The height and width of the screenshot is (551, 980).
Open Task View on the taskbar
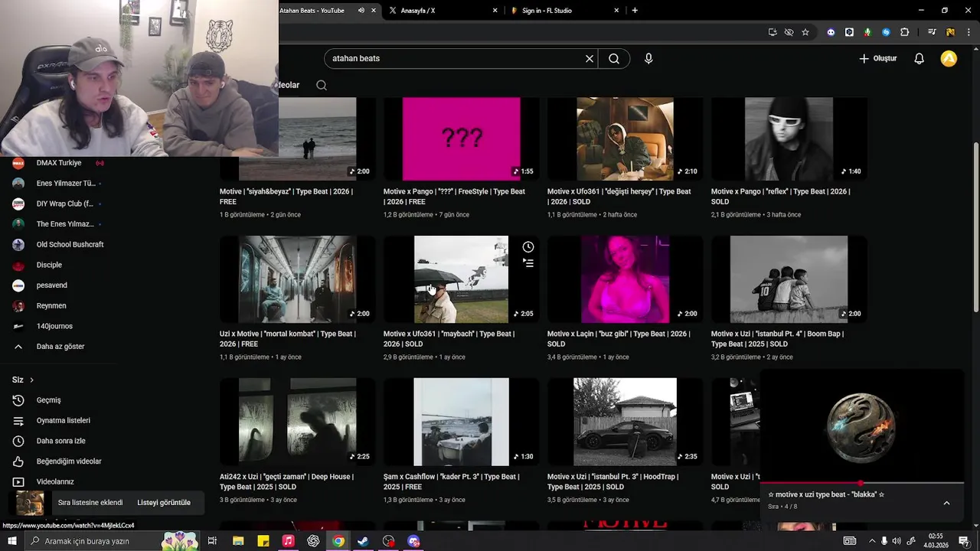click(213, 541)
